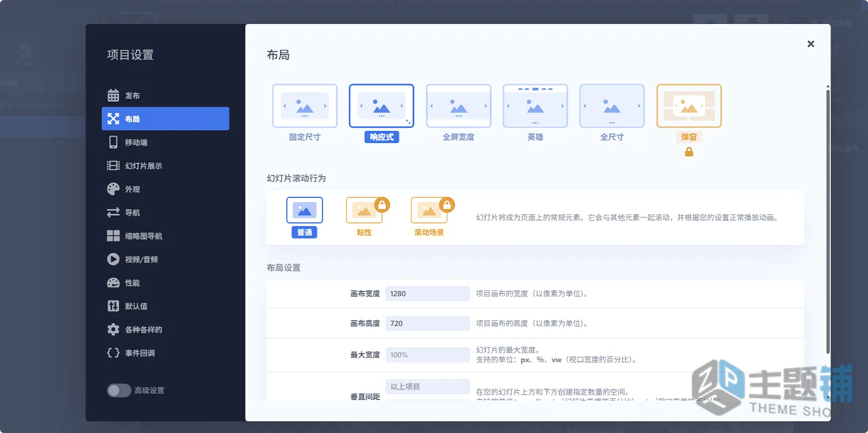This screenshot has height=433, width=868.
Task: Open the 发布 settings section
Action: point(166,96)
